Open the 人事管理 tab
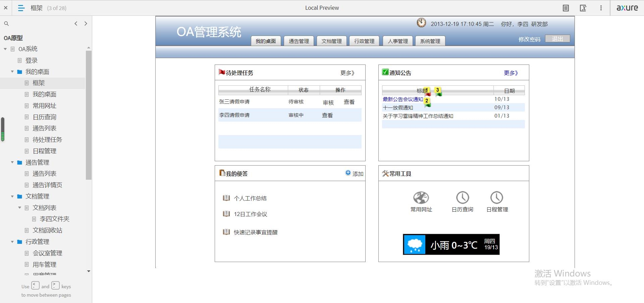 (397, 41)
